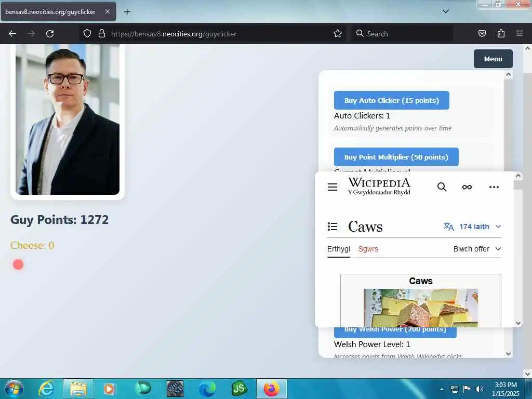Click the Guy Points: 1272 counter
This screenshot has width=532, height=399.
click(59, 220)
